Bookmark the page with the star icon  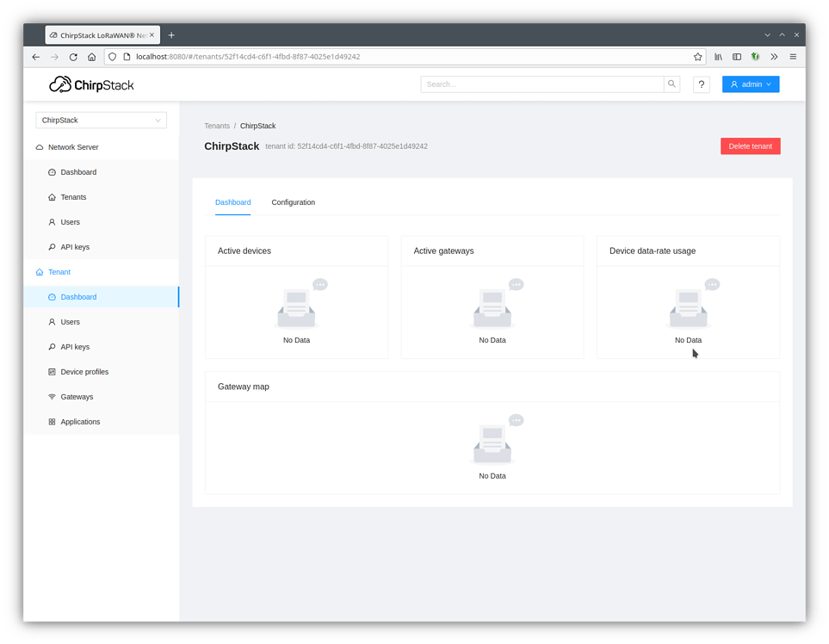point(698,57)
